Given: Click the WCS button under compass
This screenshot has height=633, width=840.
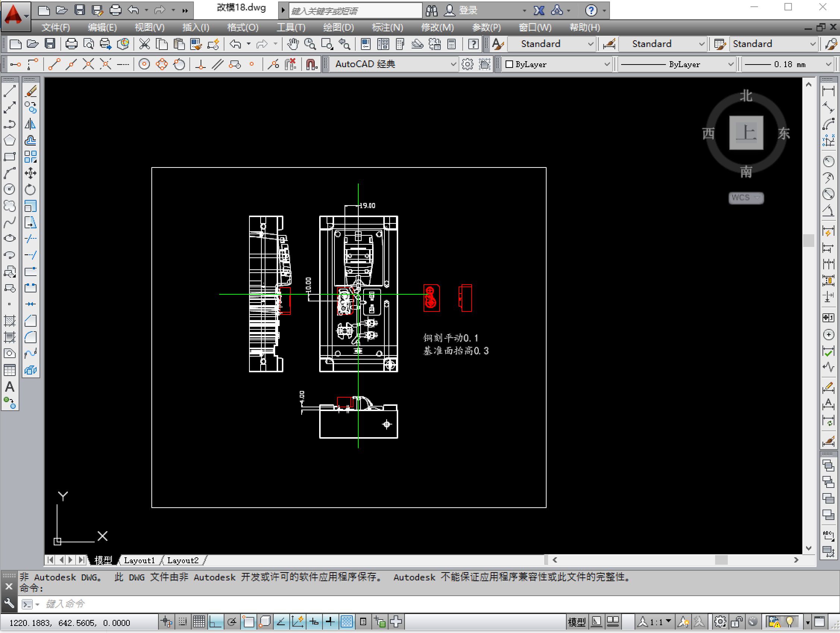Looking at the screenshot, I should tap(745, 198).
